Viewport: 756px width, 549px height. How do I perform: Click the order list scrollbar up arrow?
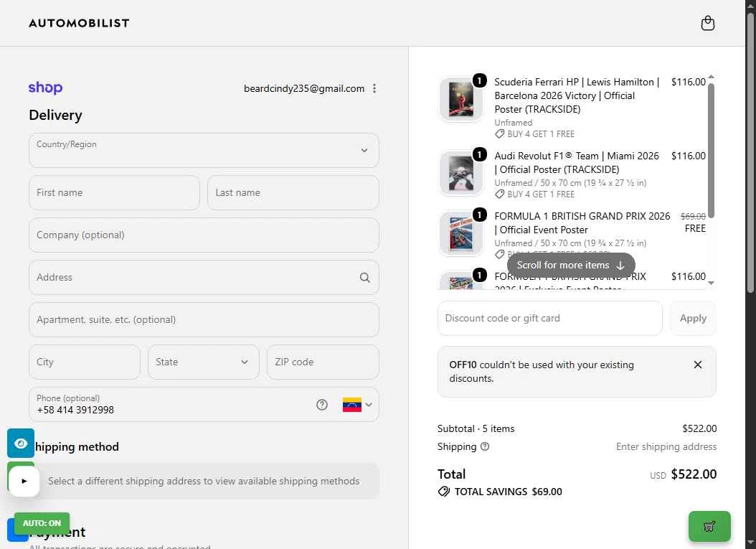[x=711, y=78]
